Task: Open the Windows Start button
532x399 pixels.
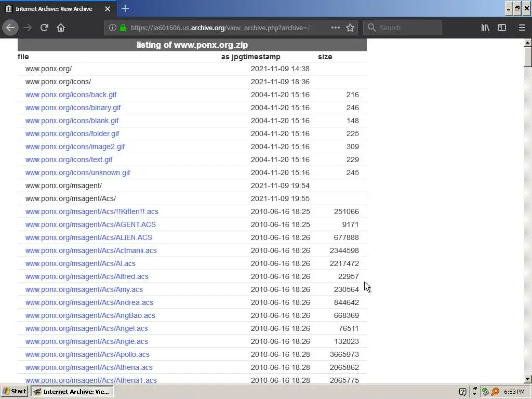Action: coord(15,392)
